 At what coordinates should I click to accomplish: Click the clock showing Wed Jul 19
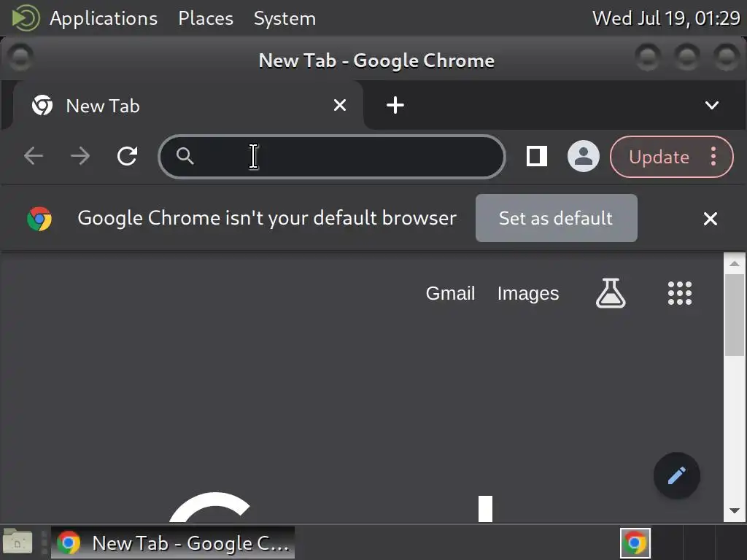coord(666,18)
